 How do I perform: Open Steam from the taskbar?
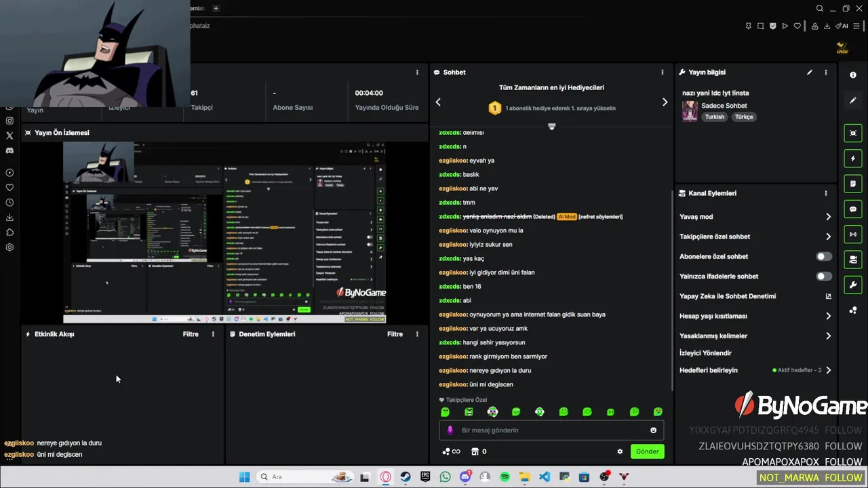[x=405, y=477]
